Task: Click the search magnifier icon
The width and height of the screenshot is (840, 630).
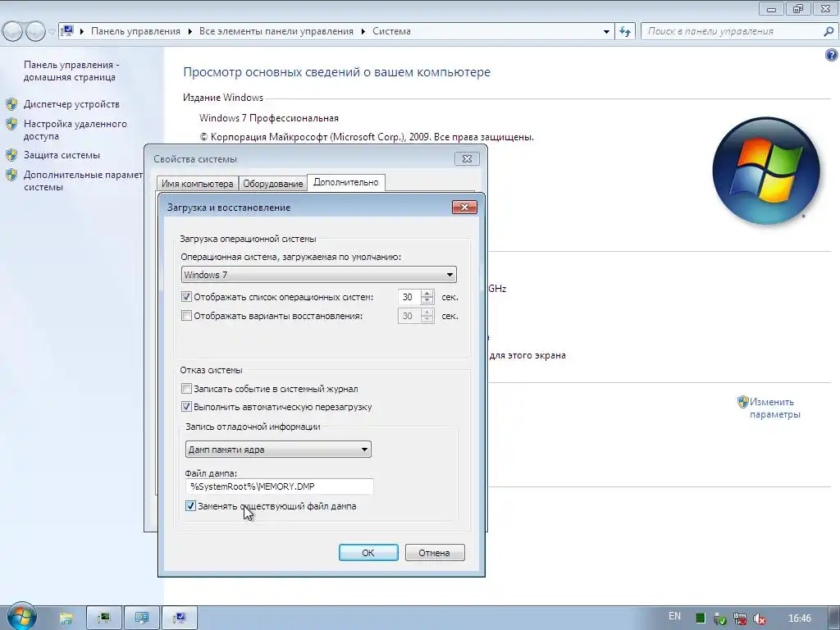Action: pyautogui.click(x=829, y=31)
